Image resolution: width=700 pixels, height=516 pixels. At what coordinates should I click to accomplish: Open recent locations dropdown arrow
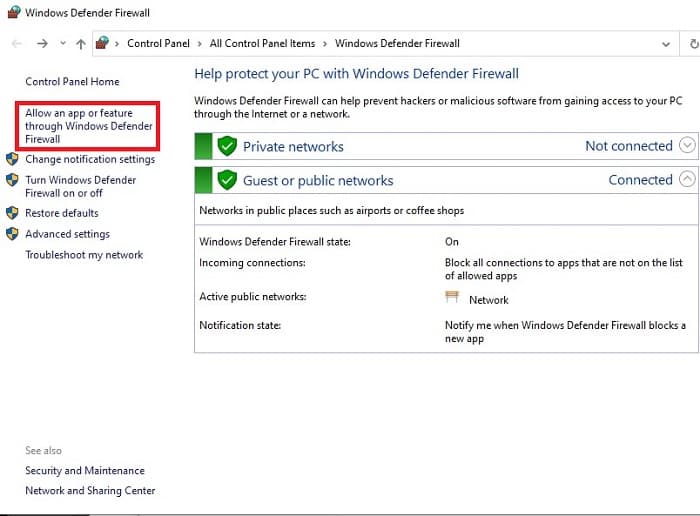click(63, 43)
